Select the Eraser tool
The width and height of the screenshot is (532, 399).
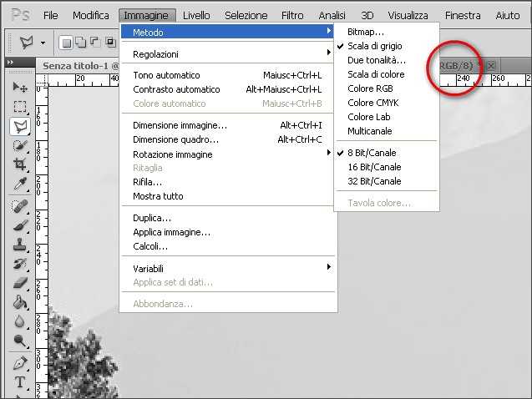pos(20,284)
